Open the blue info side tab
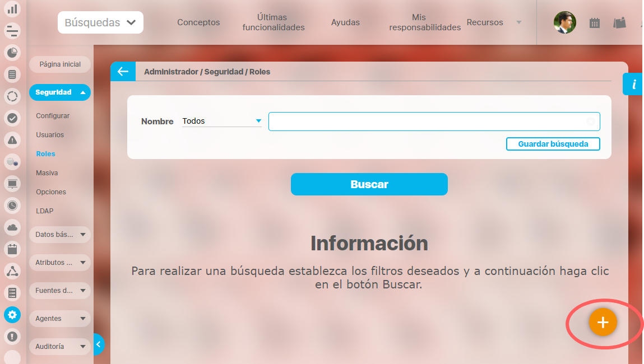 coord(634,84)
